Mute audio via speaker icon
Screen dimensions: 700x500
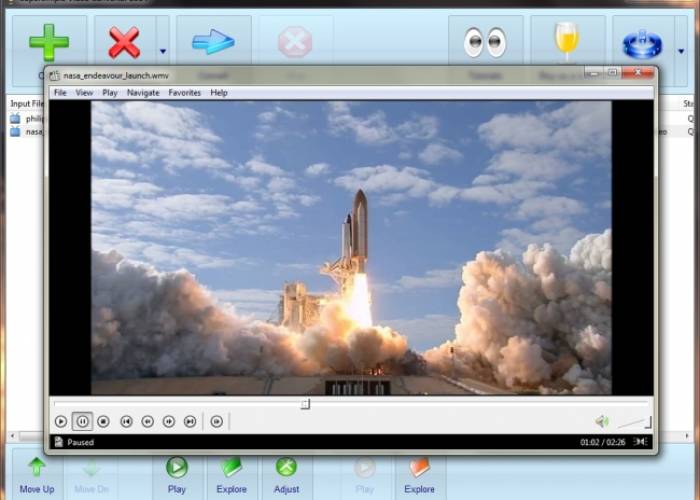[x=602, y=421]
